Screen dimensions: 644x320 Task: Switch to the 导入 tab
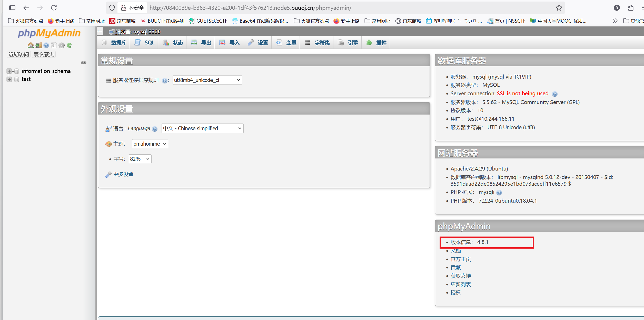[x=230, y=43]
